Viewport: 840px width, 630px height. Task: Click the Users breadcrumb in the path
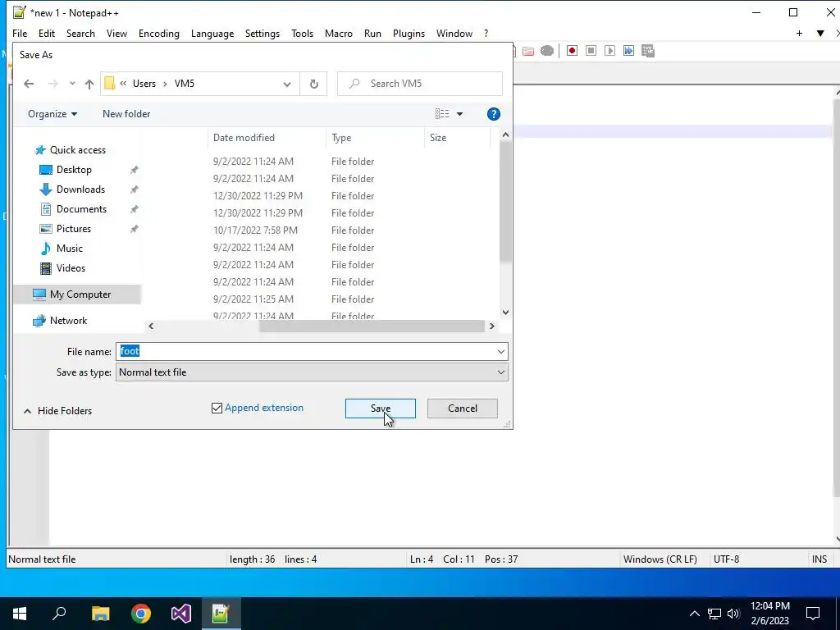144,84
